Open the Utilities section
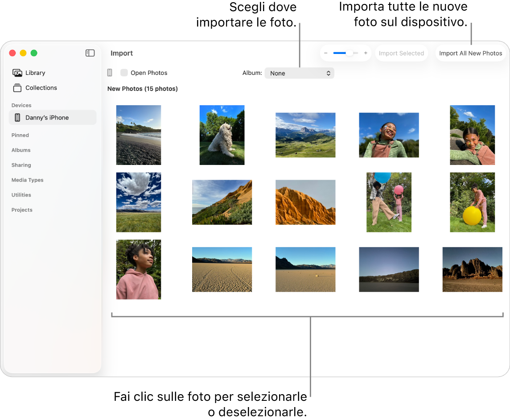The image size is (510, 420). pos(21,195)
